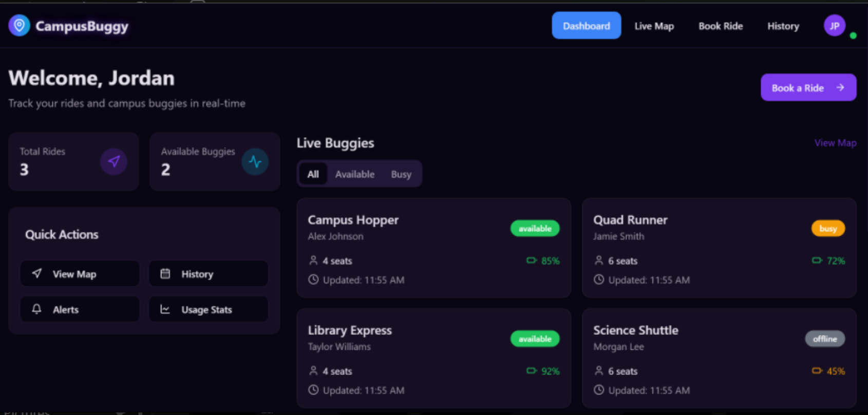Click the CampusBuggy brand name text

tap(82, 26)
